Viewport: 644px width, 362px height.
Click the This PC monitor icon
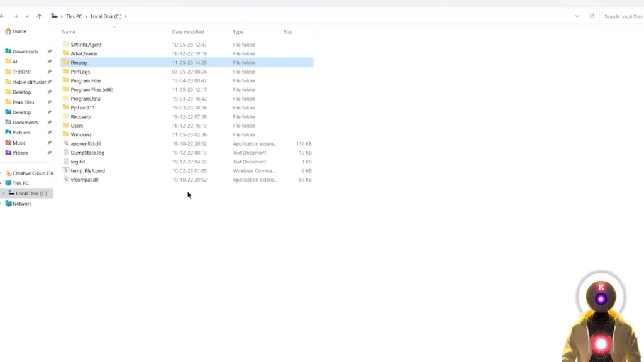coord(8,183)
